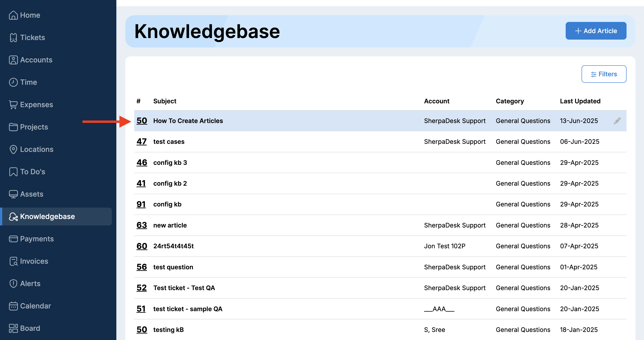
Task: Click the Expenses shopping cart icon
Action: (x=13, y=105)
